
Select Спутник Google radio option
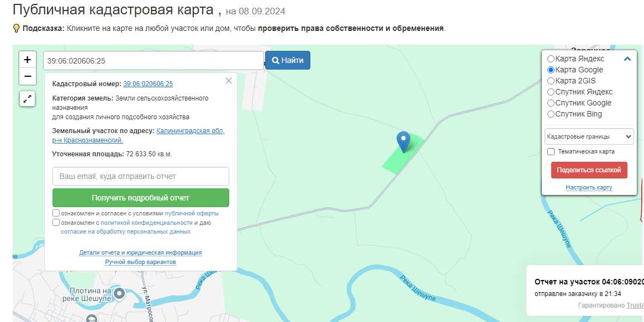[x=551, y=103]
